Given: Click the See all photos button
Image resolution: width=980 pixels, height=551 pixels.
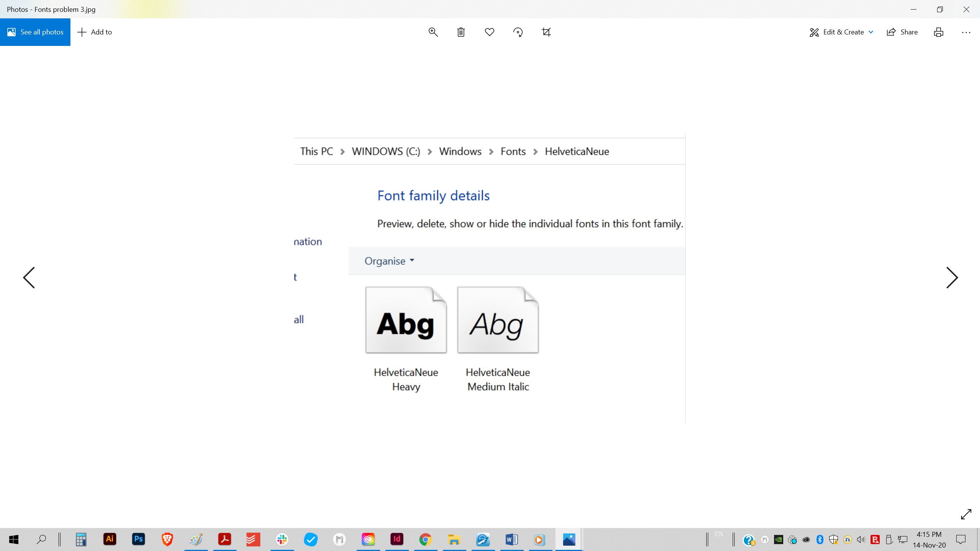Looking at the screenshot, I should pyautogui.click(x=35, y=32).
